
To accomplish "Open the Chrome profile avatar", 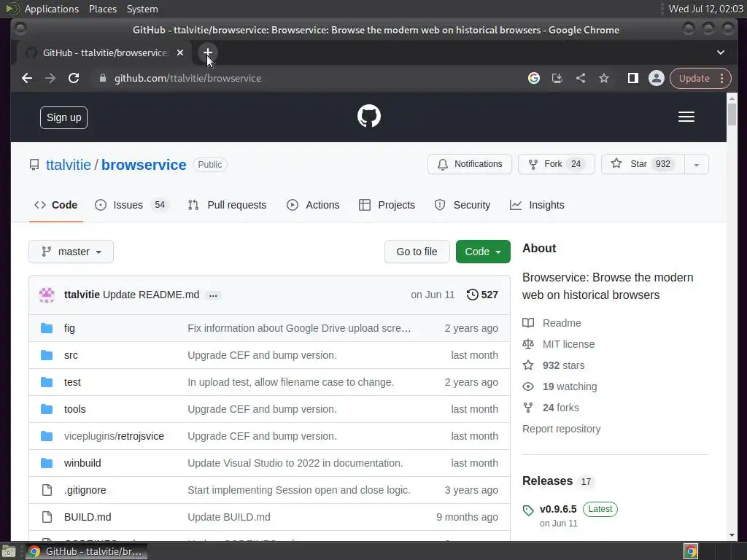I will coord(656,78).
